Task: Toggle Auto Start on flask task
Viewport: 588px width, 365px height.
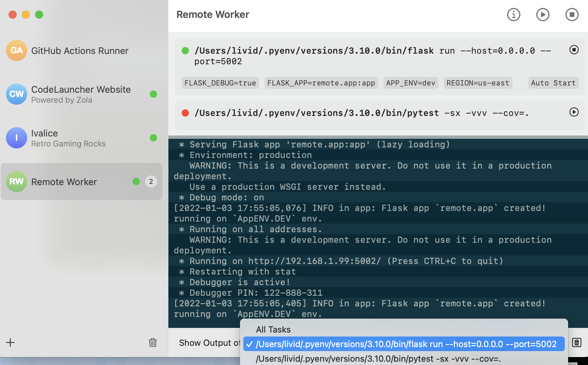Action: (x=553, y=83)
